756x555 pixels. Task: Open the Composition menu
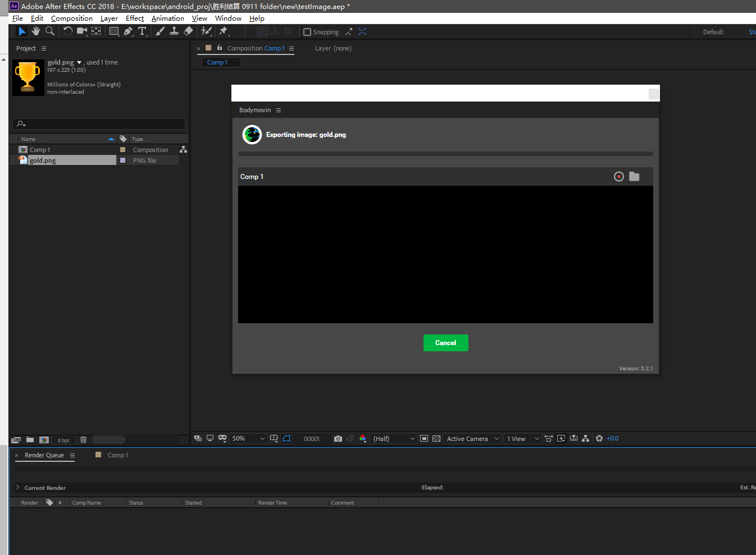point(72,18)
